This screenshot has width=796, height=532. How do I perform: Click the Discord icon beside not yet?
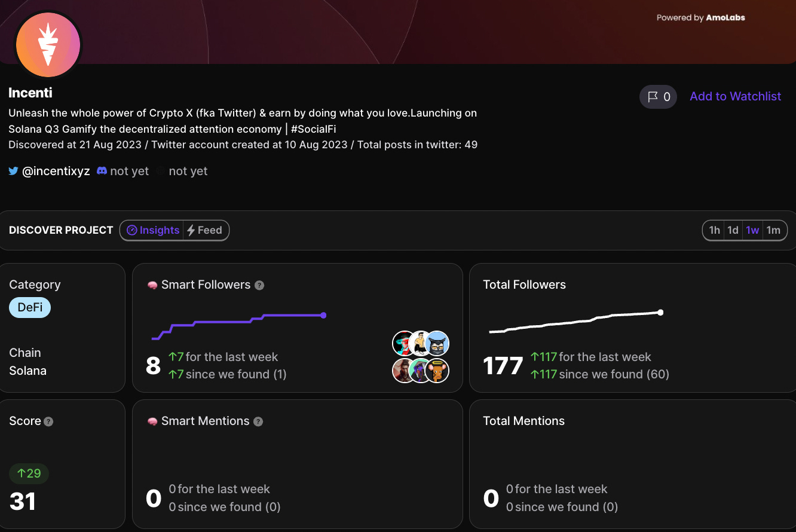click(x=102, y=171)
